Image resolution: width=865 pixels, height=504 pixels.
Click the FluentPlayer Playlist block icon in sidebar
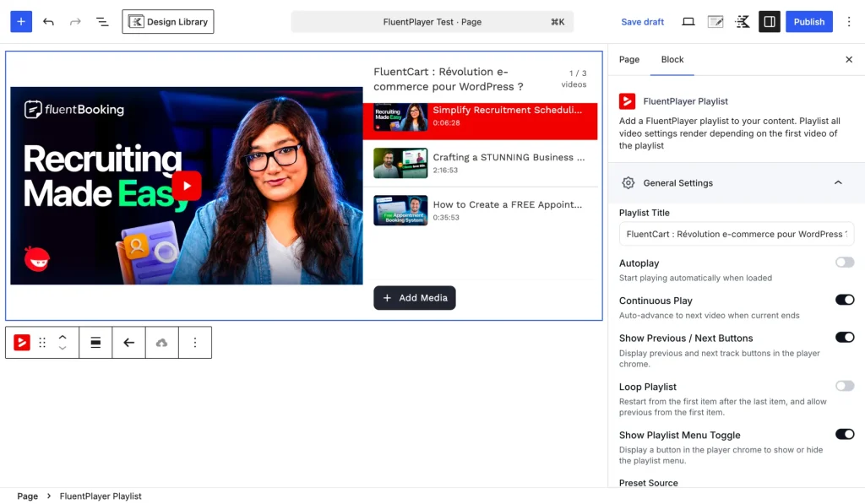628,101
